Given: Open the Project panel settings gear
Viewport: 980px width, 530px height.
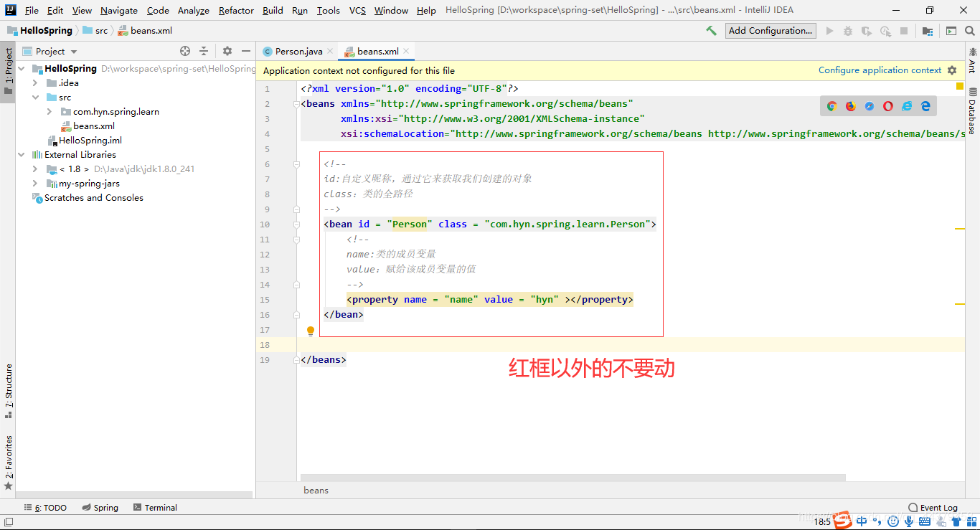Looking at the screenshot, I should [227, 51].
